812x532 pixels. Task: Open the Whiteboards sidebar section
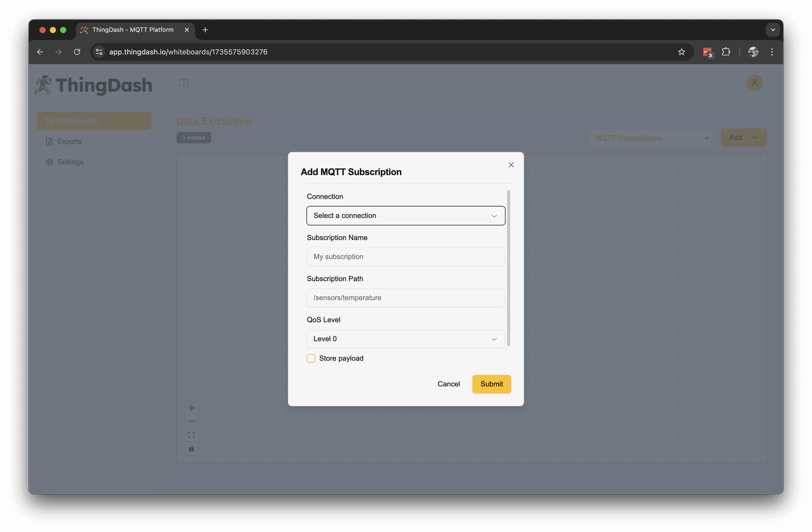click(94, 121)
